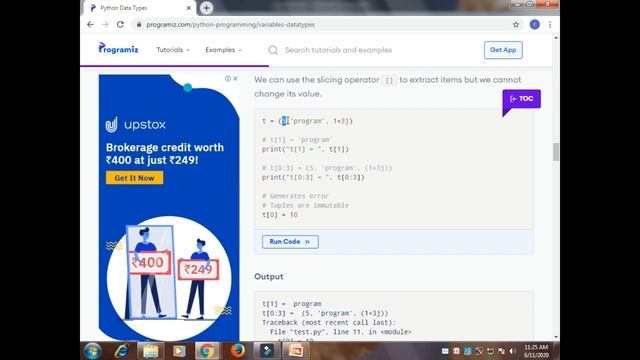
Task: Click the page scrollbar up arrow
Action: coord(556,38)
